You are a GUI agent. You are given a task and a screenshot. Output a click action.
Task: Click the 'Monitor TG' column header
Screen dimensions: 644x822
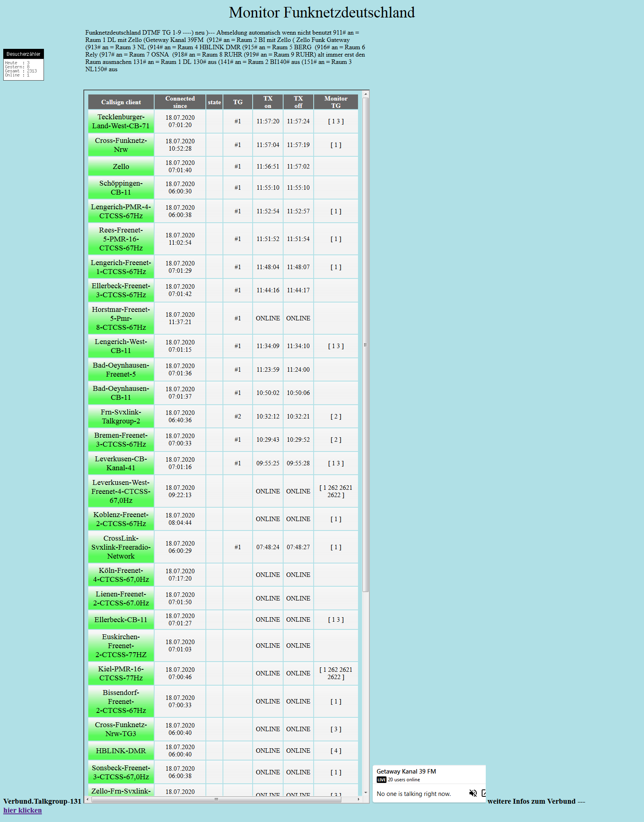pyautogui.click(x=336, y=102)
